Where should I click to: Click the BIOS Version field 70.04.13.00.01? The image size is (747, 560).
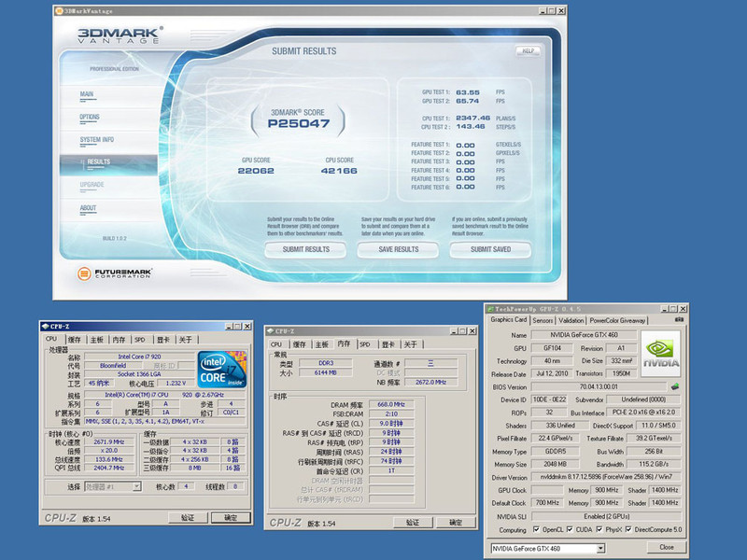tap(599, 386)
